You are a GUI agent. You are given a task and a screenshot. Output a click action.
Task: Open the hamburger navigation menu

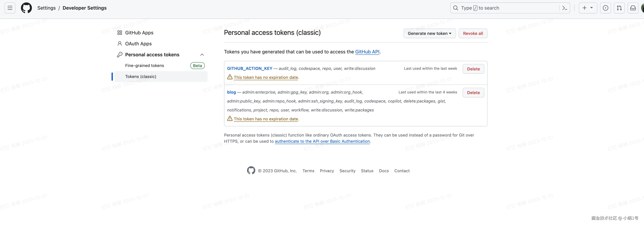click(10, 8)
